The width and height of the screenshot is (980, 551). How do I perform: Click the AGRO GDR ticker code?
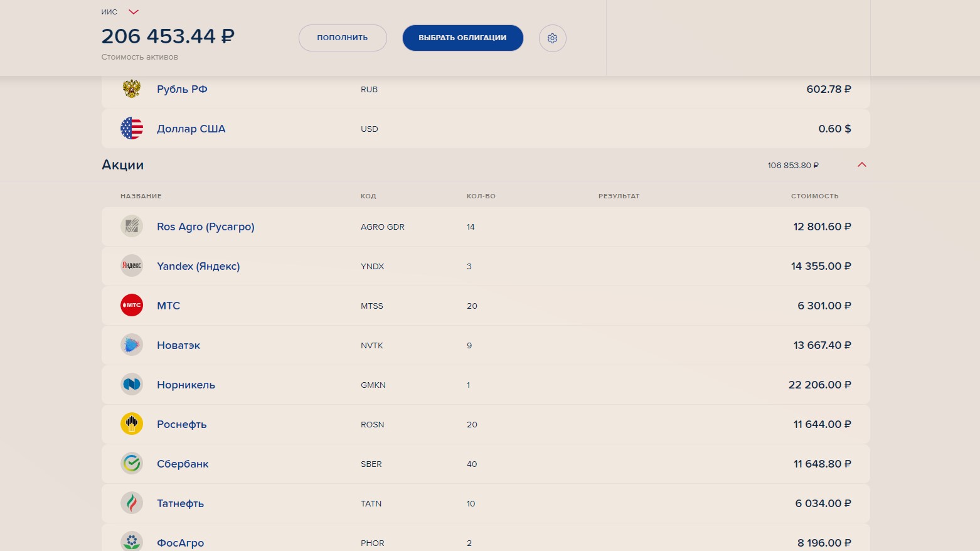[383, 227]
